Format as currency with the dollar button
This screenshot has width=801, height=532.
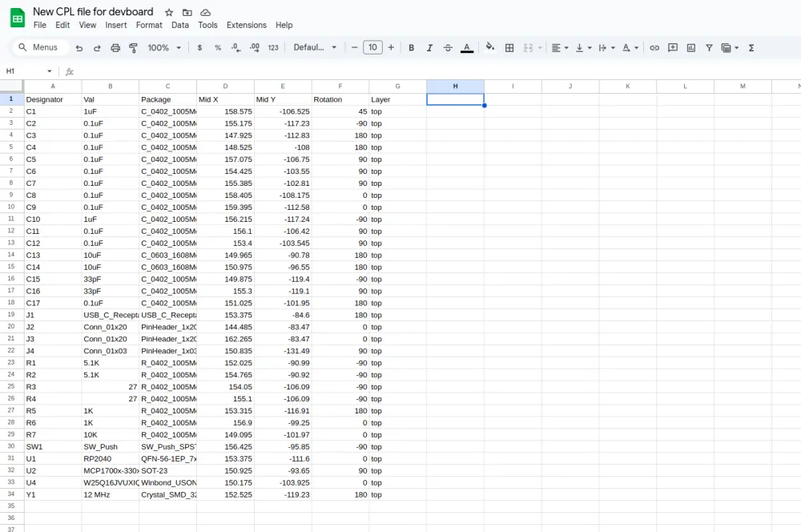pos(199,48)
